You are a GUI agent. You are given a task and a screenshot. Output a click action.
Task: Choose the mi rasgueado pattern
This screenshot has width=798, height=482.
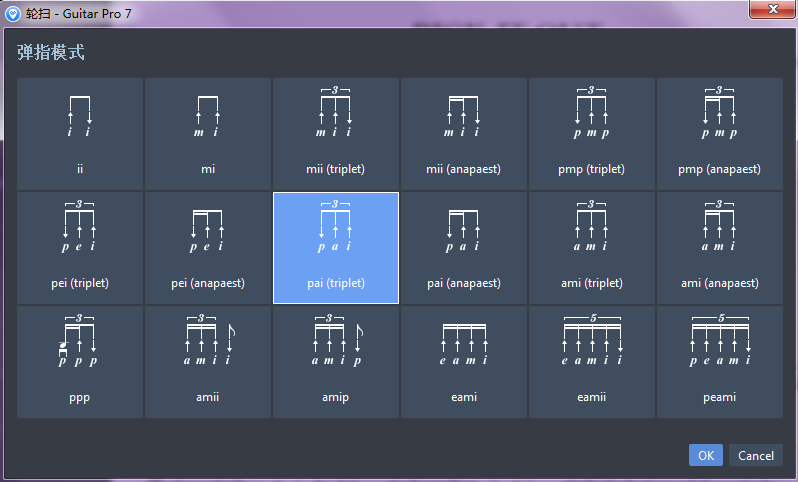(x=208, y=133)
